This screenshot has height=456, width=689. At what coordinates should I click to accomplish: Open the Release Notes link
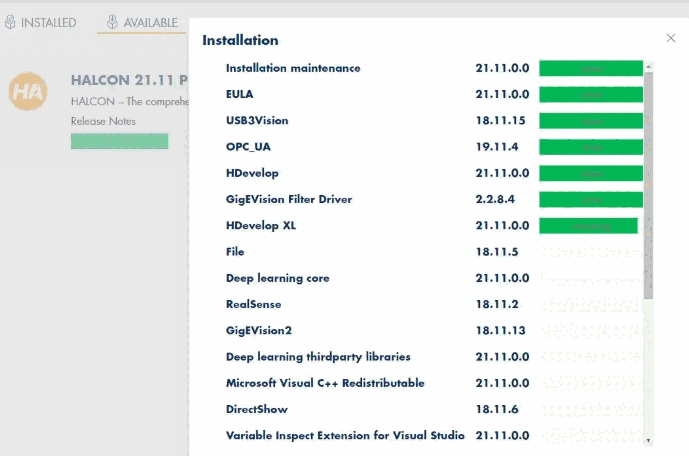(x=103, y=121)
